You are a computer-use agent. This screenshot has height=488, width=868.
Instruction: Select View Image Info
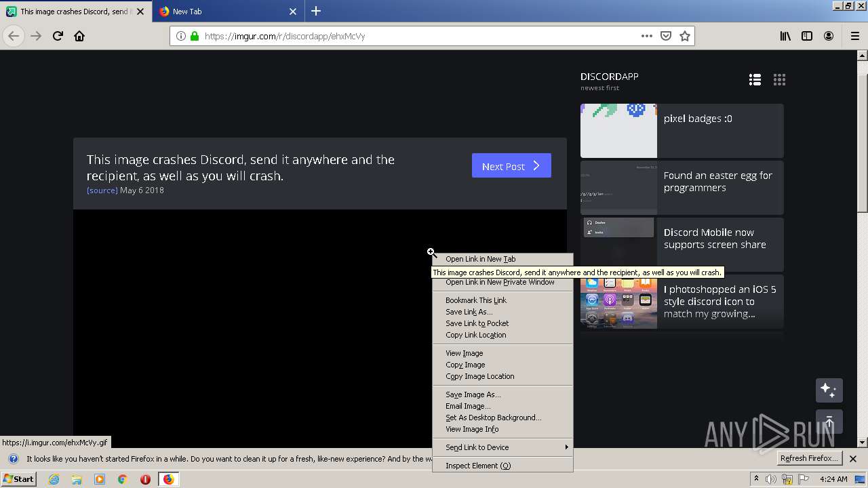pyautogui.click(x=502, y=429)
